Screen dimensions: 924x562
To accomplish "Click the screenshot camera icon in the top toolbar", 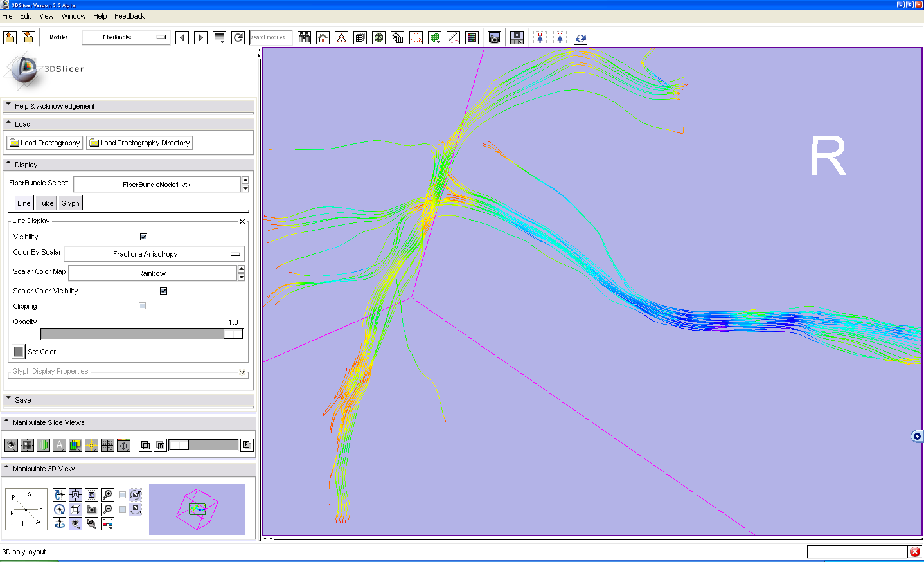I will tap(494, 38).
